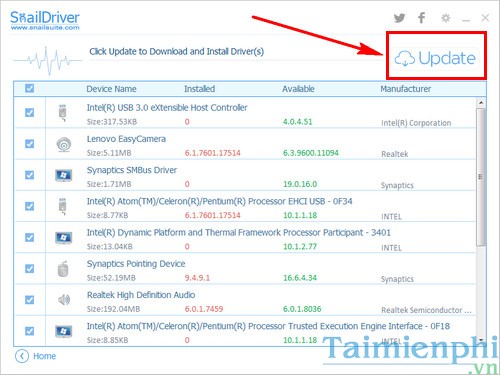
Task: Minimize the SnailDriver window
Action: point(466,21)
